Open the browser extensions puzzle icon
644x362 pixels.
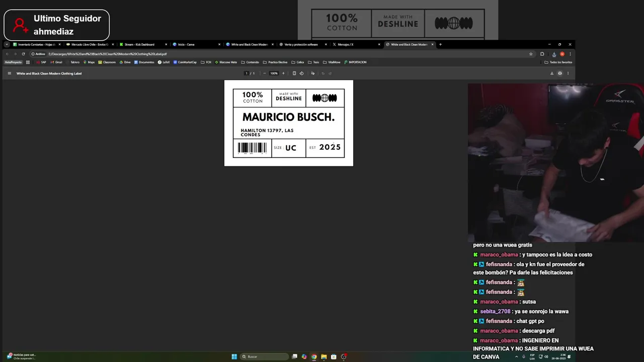coord(542,54)
